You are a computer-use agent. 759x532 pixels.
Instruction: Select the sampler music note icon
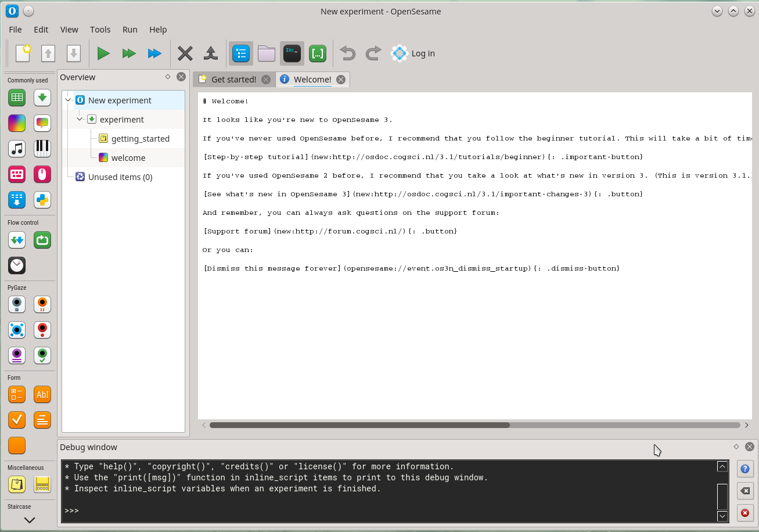click(17, 149)
